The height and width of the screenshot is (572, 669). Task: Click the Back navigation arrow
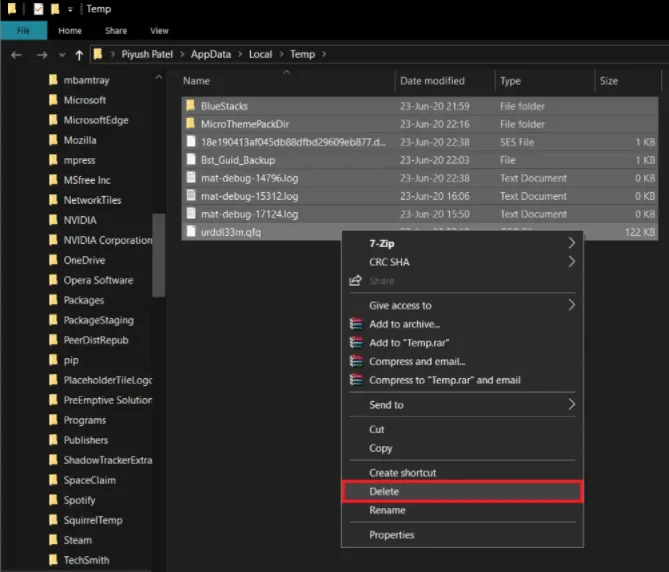pos(16,55)
